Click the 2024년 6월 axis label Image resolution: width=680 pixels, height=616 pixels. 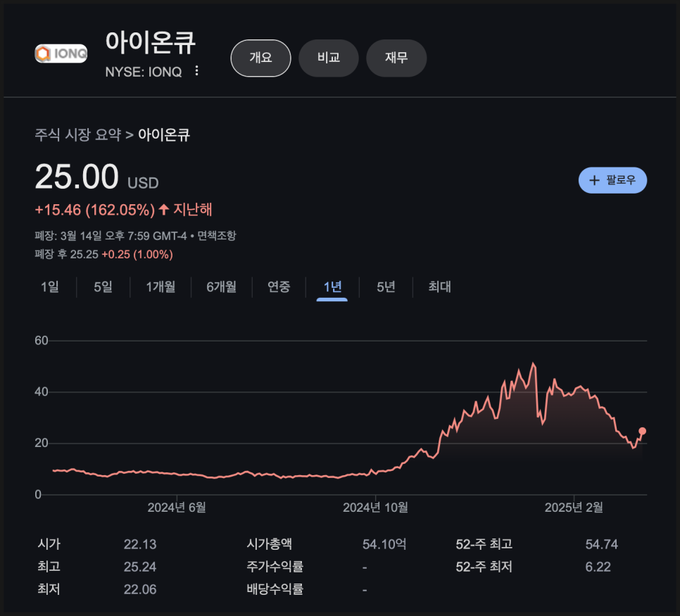(x=177, y=508)
